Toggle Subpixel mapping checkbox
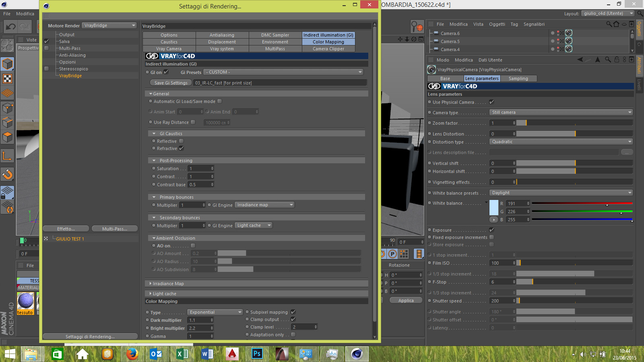Viewport: 644px width, 362px height. click(x=293, y=312)
